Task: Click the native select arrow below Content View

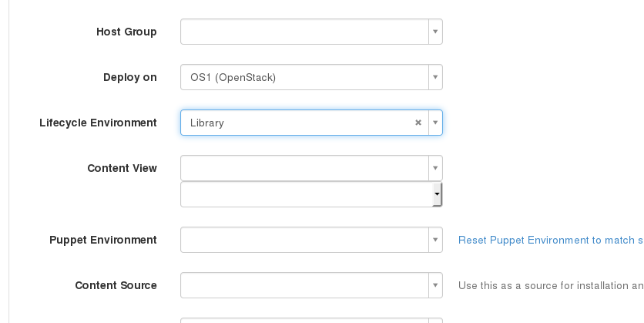Action: click(x=438, y=194)
